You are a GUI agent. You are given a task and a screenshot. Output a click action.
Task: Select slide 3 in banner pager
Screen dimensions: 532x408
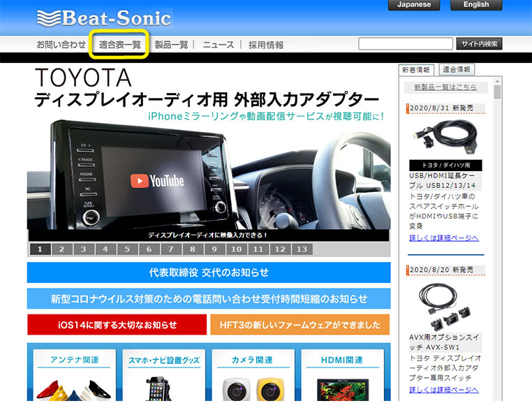pos(84,249)
